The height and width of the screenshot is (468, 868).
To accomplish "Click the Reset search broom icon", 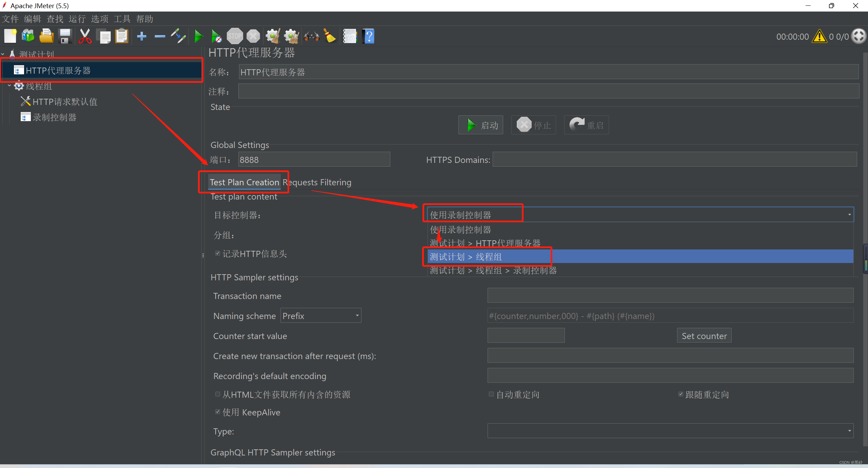I will click(x=330, y=36).
